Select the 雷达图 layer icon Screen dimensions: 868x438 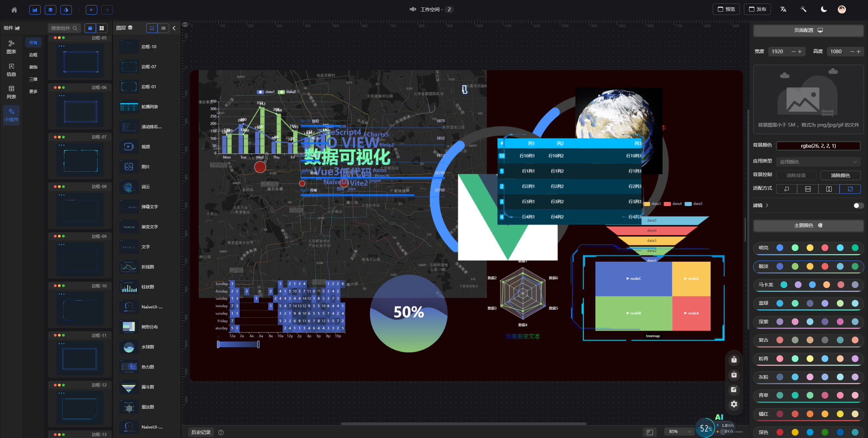(129, 407)
